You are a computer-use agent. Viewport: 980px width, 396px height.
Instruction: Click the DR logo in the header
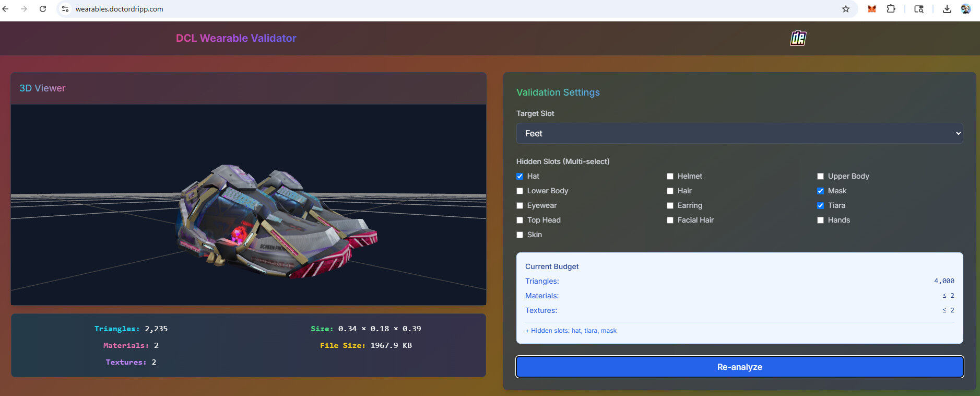[x=798, y=38]
